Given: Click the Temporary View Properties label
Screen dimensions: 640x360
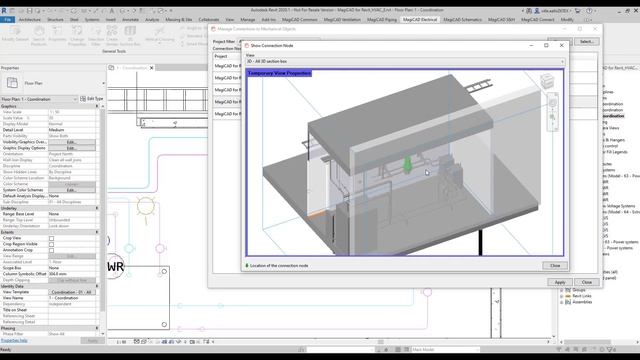Looking at the screenshot, I should [279, 73].
